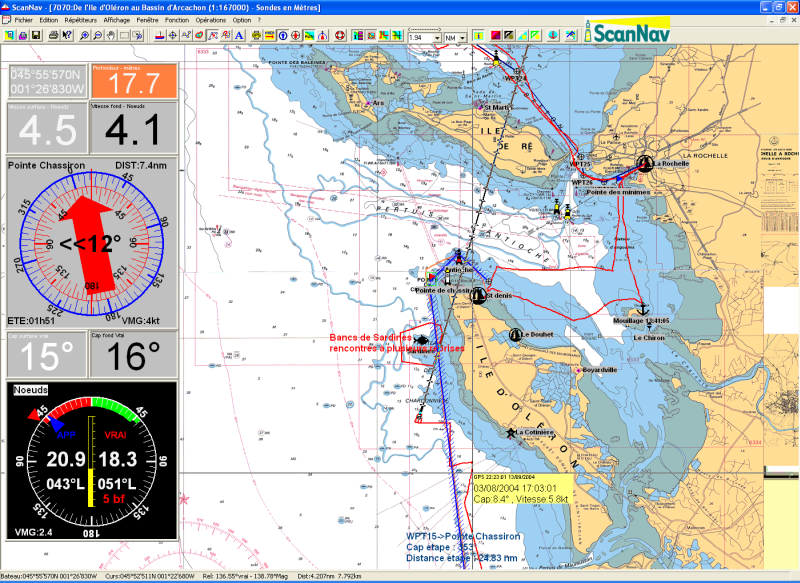Click the 'WPT15->Pointe Chassiron' route label
800x583 pixels.
click(x=463, y=536)
